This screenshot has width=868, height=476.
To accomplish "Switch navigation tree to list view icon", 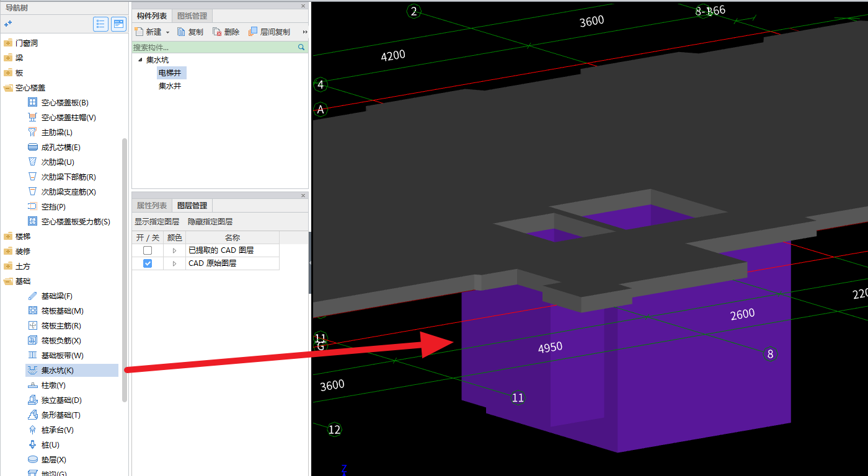I will 101,24.
